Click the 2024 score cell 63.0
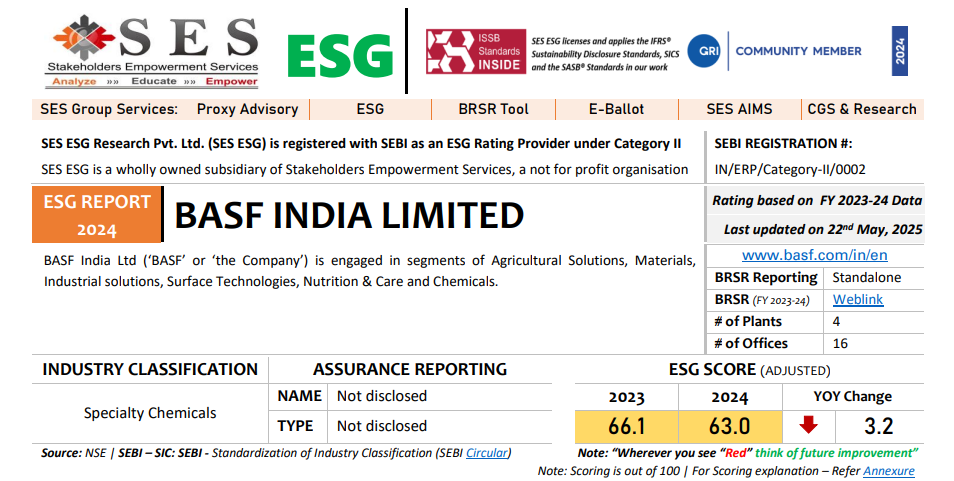 [730, 426]
